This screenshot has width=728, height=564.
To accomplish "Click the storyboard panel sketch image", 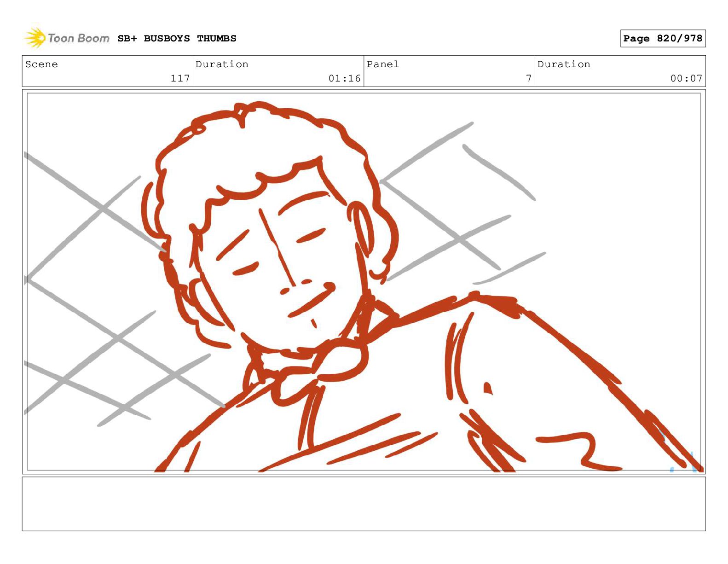I will tap(364, 282).
